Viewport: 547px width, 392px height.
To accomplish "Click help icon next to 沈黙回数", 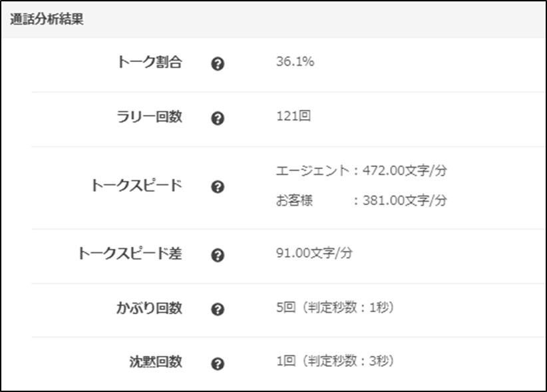I will 218,363.
